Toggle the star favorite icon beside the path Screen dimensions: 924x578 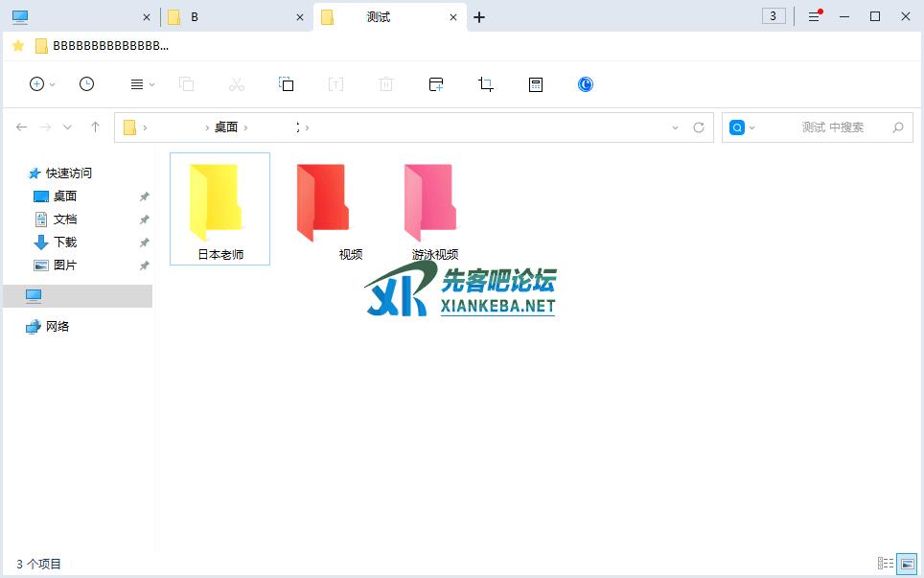click(17, 45)
